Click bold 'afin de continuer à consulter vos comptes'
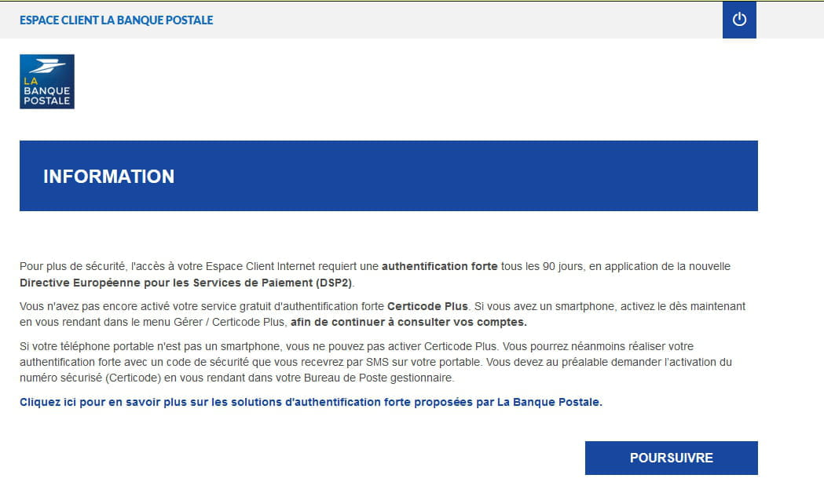Screen dimensions: 824x504 [408, 322]
